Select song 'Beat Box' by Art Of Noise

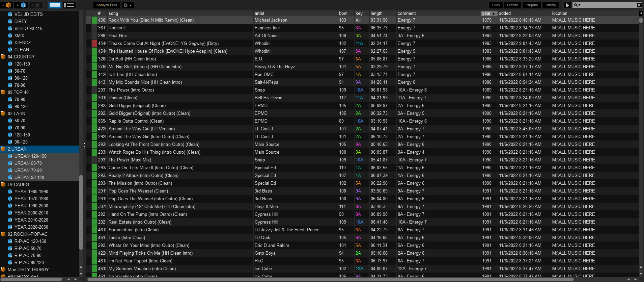[362, 35]
